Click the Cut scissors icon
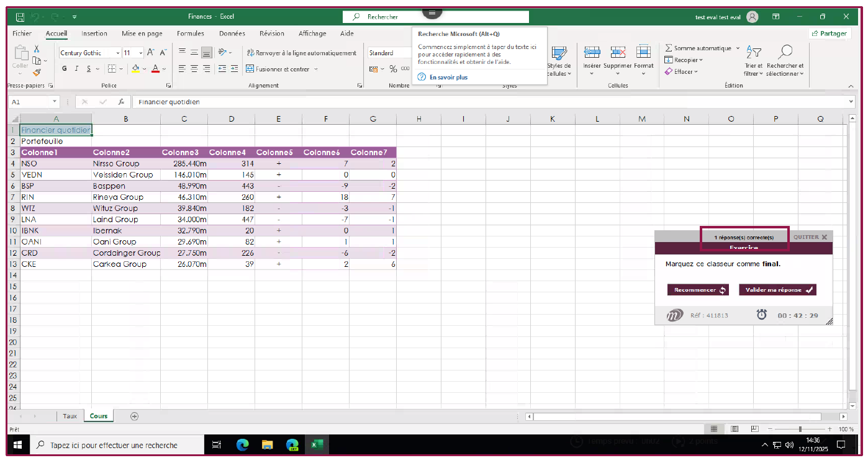The image size is (868, 463). (x=37, y=49)
